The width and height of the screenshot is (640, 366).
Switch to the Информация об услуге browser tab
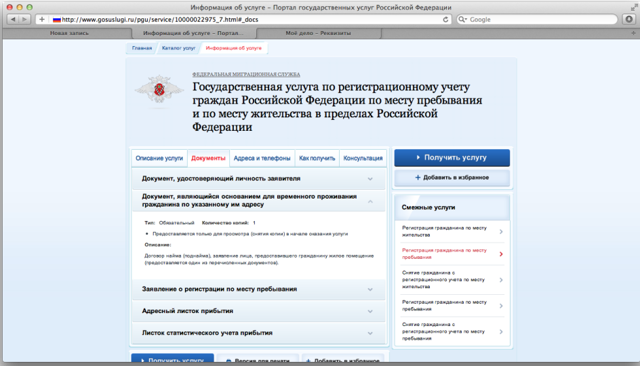point(193,33)
